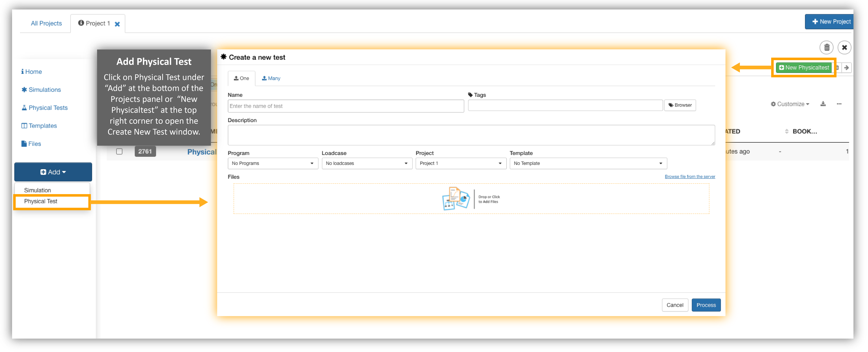
Task: Click Browse file from the server link
Action: click(x=690, y=177)
